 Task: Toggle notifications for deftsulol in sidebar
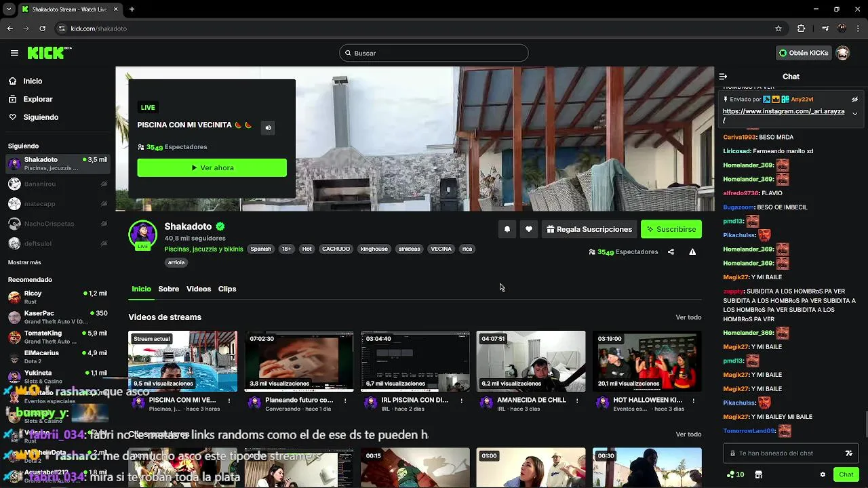104,243
